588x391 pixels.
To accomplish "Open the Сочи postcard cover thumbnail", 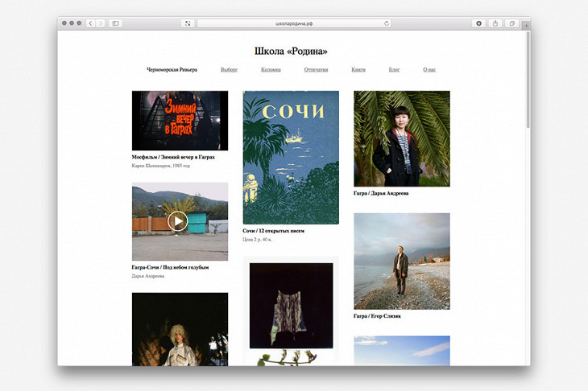I will [x=291, y=157].
